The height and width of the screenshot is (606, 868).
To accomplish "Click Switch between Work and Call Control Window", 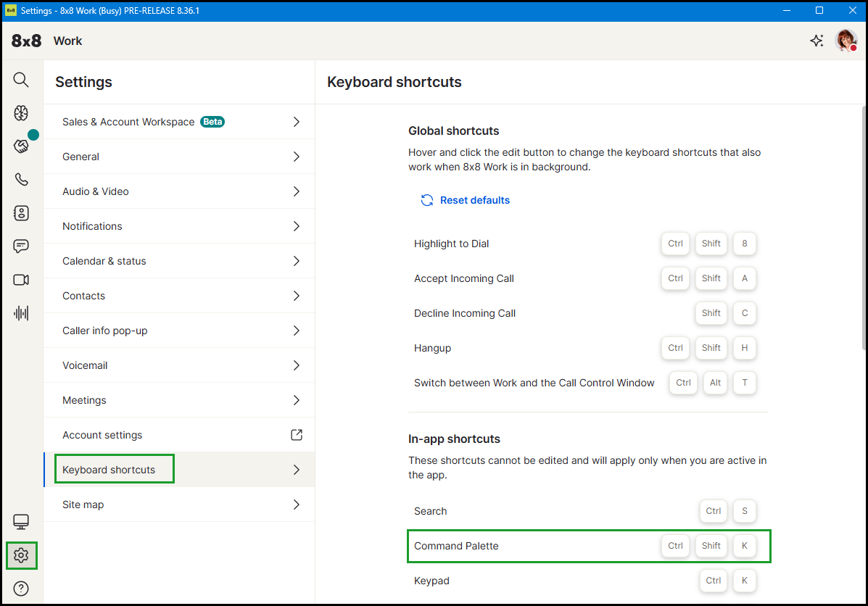I will pyautogui.click(x=534, y=383).
